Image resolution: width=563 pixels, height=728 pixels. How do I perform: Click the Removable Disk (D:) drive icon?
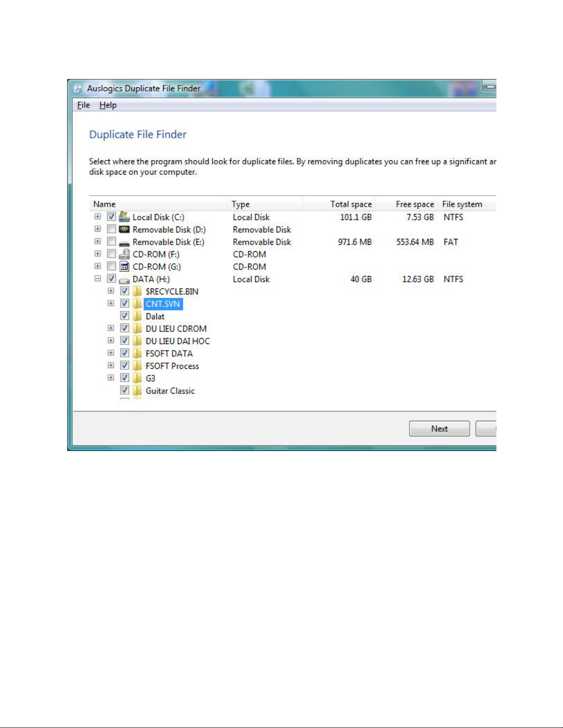pos(124,229)
